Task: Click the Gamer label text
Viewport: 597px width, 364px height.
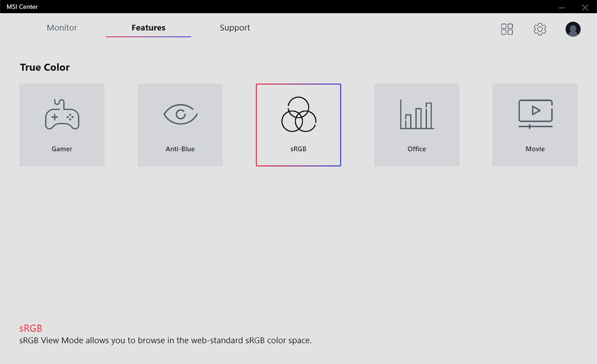Action: pyautogui.click(x=62, y=149)
